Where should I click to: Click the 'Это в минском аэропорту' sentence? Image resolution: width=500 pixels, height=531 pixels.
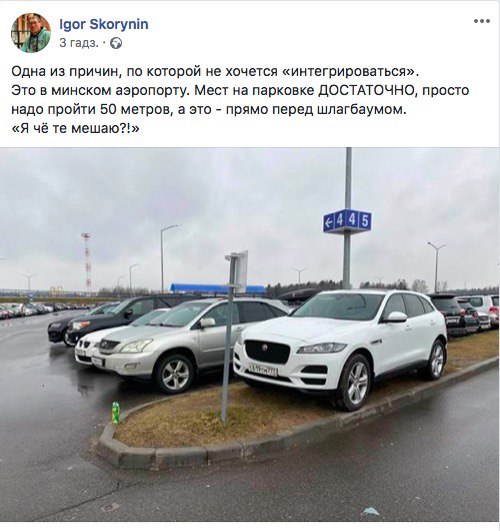coord(100,90)
